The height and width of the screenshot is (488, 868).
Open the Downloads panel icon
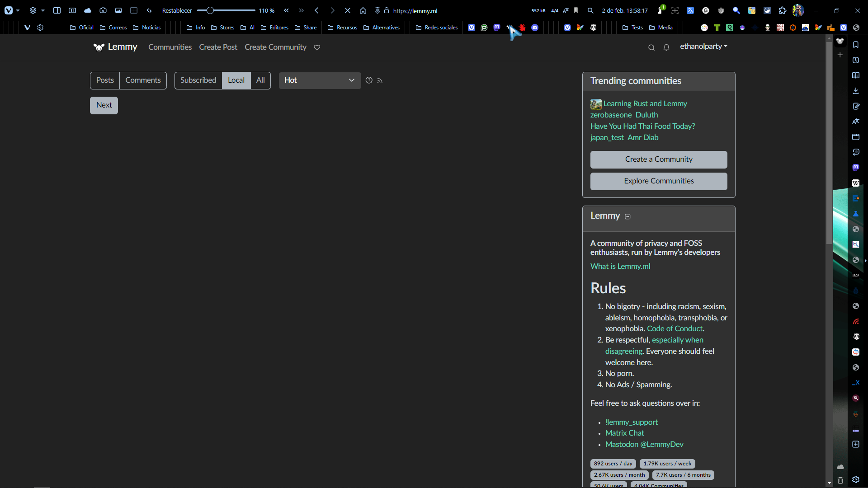856,91
